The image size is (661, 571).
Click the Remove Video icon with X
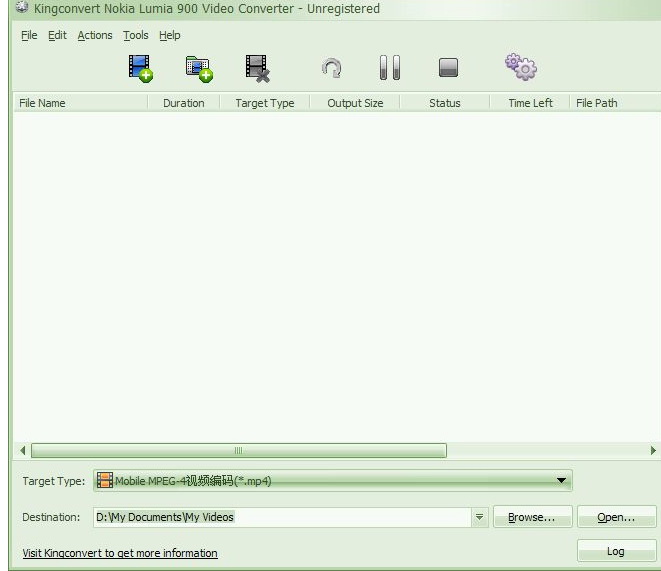[258, 68]
